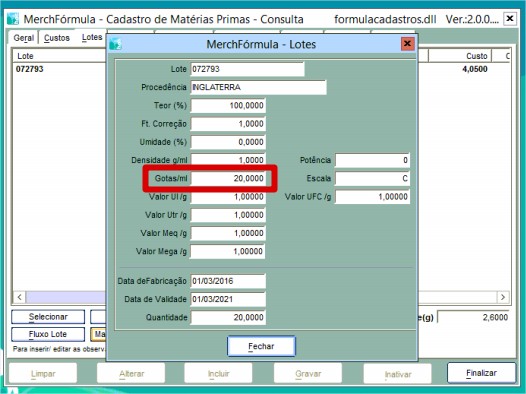Open the Custos tab

[57, 38]
